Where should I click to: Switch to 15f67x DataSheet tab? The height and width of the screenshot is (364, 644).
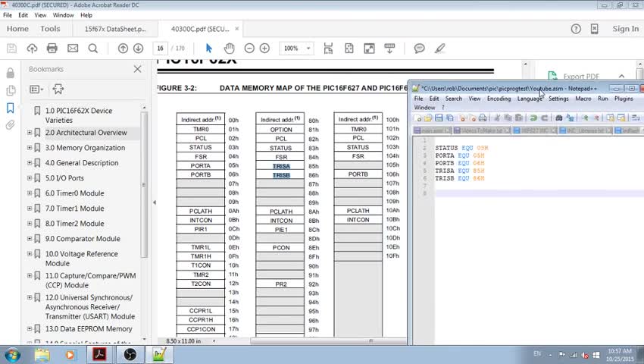click(115, 29)
